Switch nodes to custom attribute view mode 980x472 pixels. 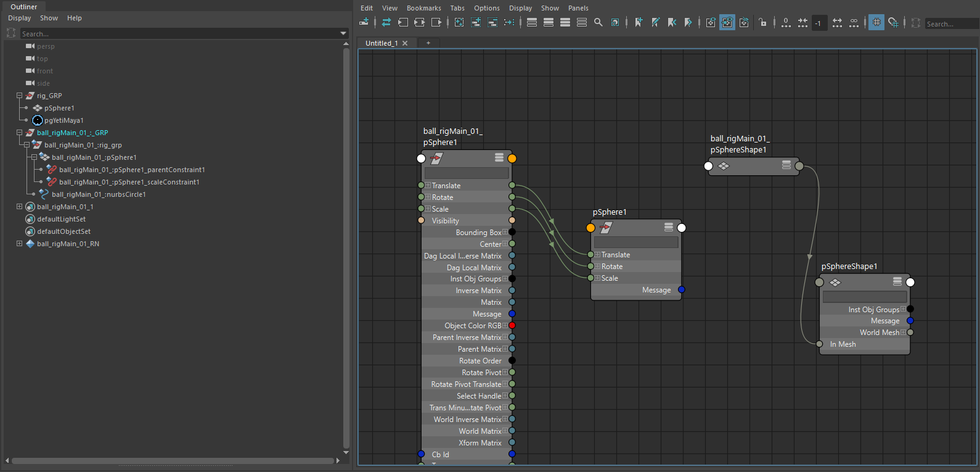[582, 22]
